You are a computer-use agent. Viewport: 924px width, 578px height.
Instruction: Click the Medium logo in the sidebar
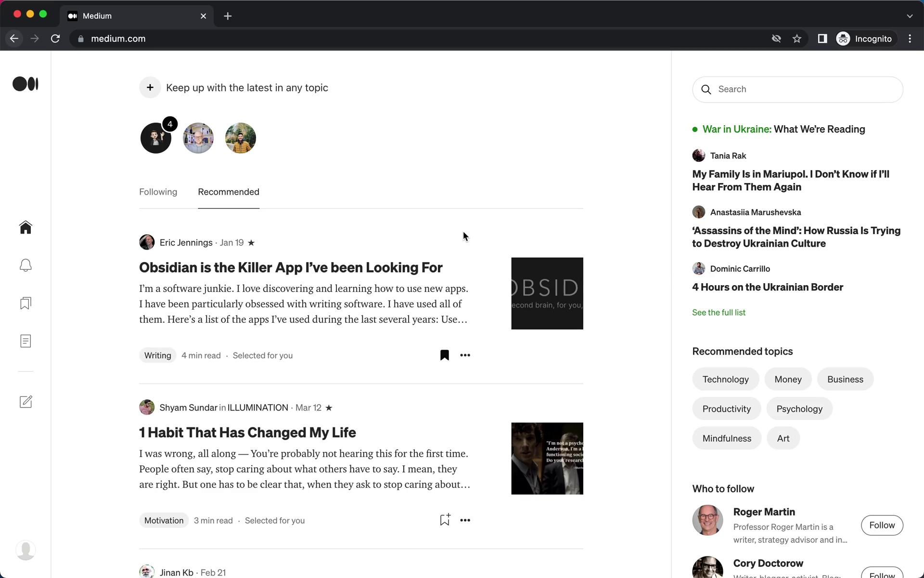26,84
